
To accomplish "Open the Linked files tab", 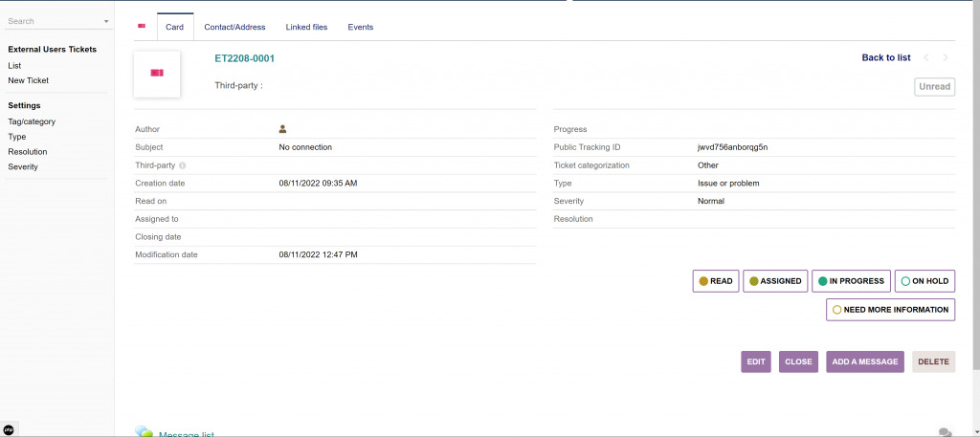I will tap(307, 27).
